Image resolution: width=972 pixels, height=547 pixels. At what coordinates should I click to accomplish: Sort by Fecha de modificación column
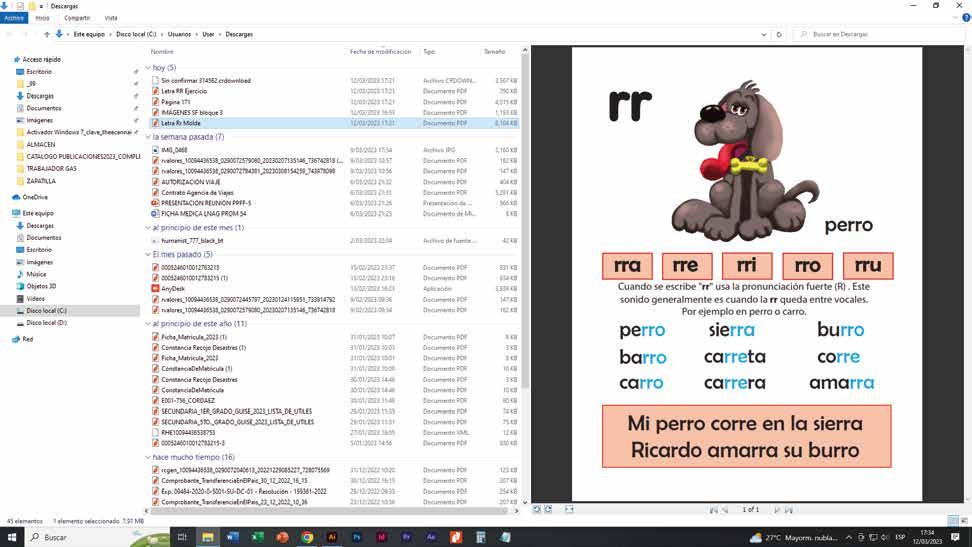click(x=380, y=51)
